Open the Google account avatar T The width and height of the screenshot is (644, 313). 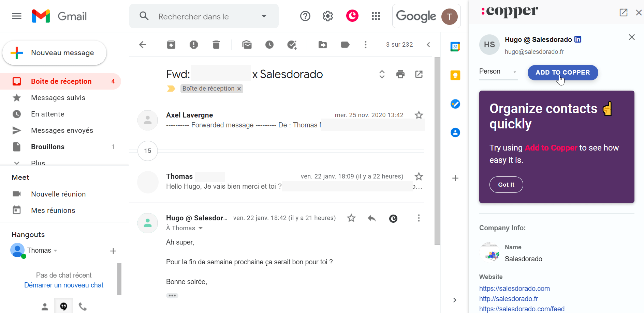[449, 16]
